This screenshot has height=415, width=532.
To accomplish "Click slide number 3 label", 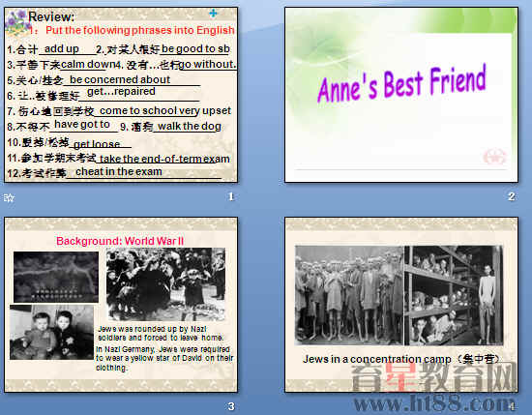I will click(x=231, y=406).
